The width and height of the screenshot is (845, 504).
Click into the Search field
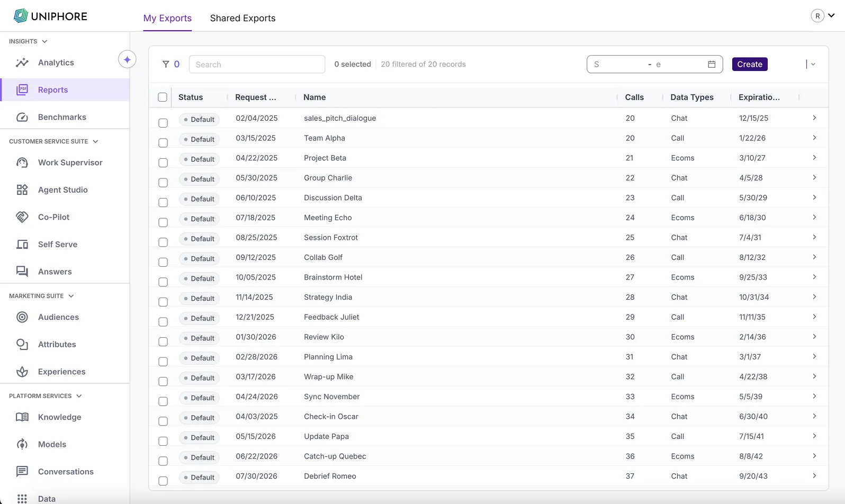(257, 64)
